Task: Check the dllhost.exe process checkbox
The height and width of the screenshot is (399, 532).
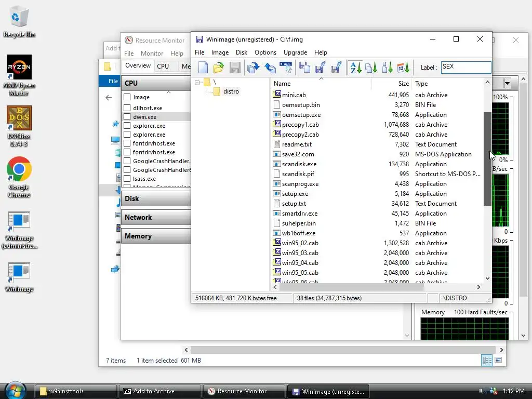Action: [127, 108]
